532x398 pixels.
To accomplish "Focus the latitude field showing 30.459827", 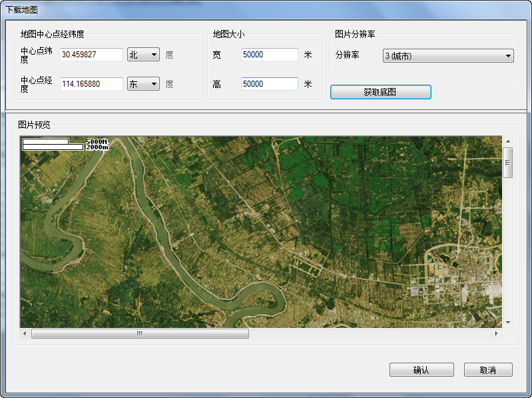I will pyautogui.click(x=91, y=55).
